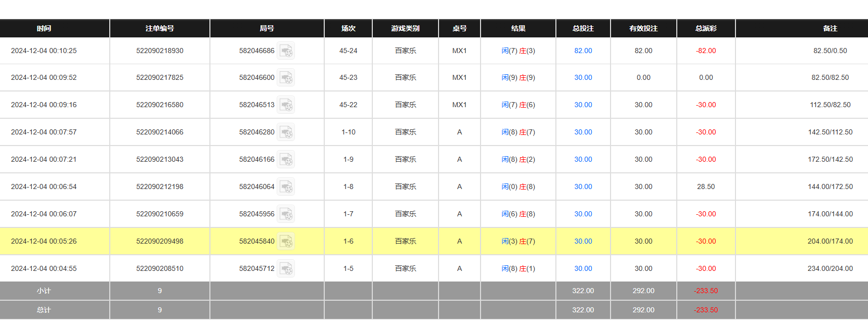This screenshot has height=327, width=868.
Task: Click the blue 82.00 total bet amount
Action: coord(583,51)
